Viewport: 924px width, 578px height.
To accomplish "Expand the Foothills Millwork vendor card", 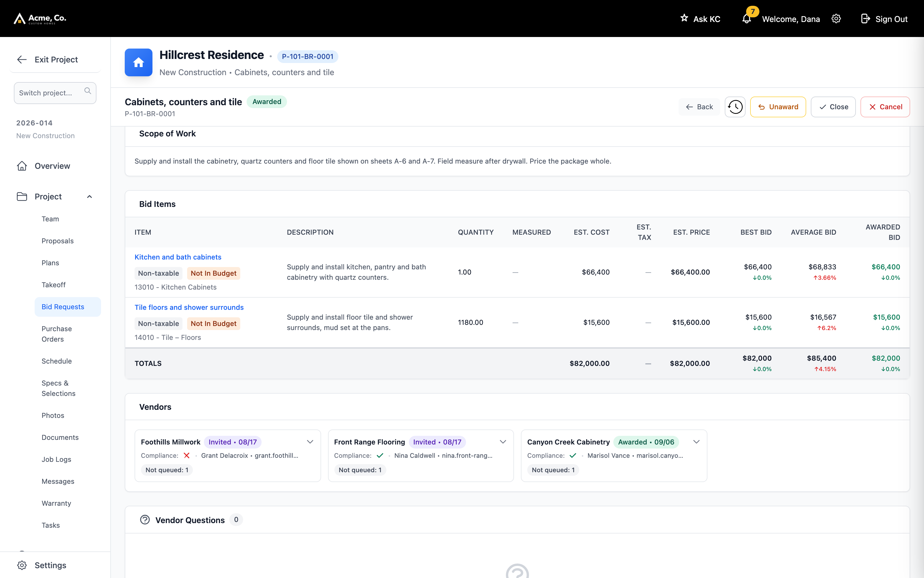I will 310,442.
